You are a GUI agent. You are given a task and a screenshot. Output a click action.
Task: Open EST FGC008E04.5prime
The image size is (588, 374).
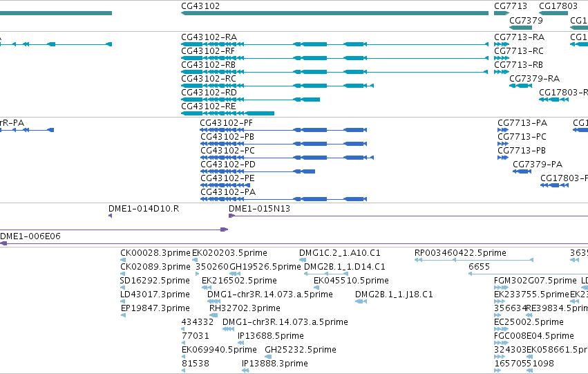click(534, 337)
